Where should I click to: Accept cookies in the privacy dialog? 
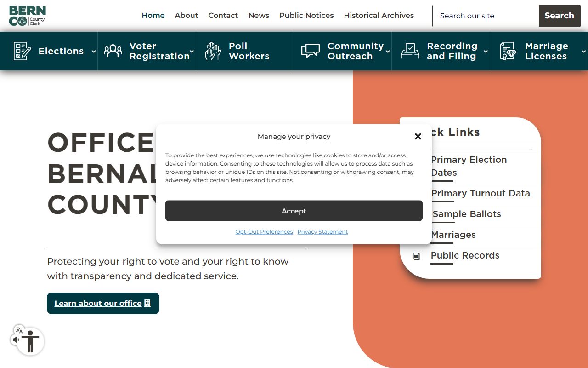[294, 211]
